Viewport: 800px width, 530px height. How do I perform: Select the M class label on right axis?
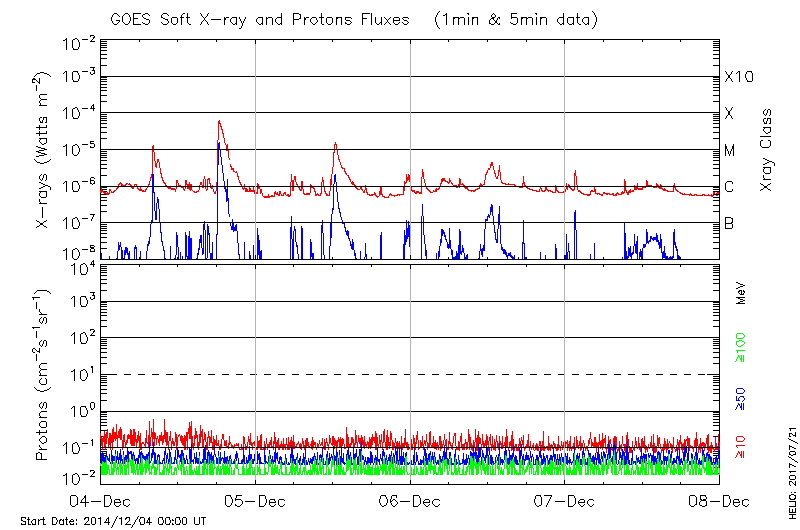pos(730,150)
